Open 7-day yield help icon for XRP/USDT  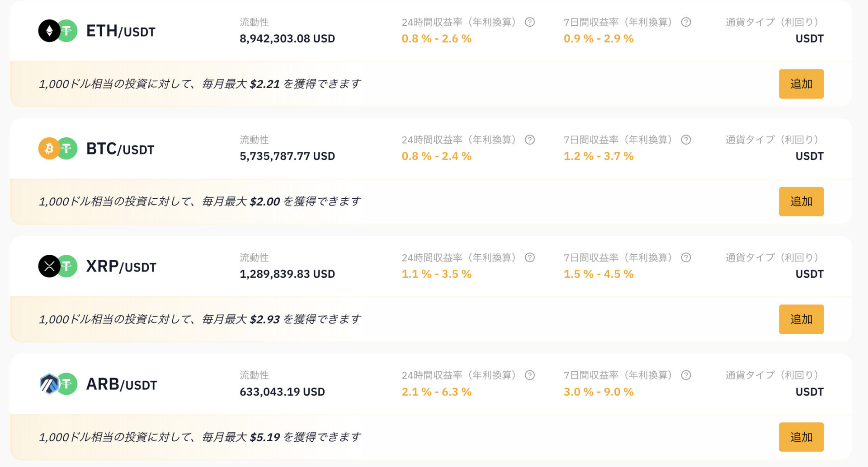pyautogui.click(x=686, y=257)
